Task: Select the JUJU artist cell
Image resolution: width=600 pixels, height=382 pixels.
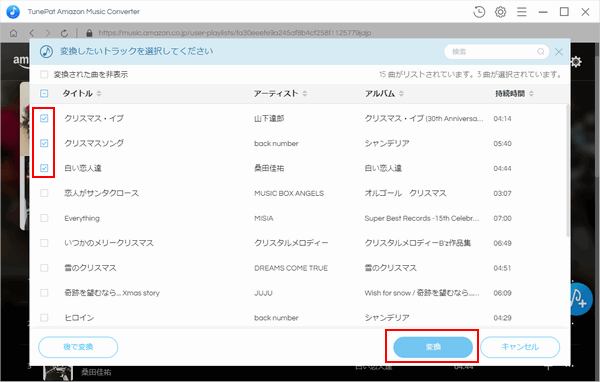Action: pyautogui.click(x=263, y=293)
